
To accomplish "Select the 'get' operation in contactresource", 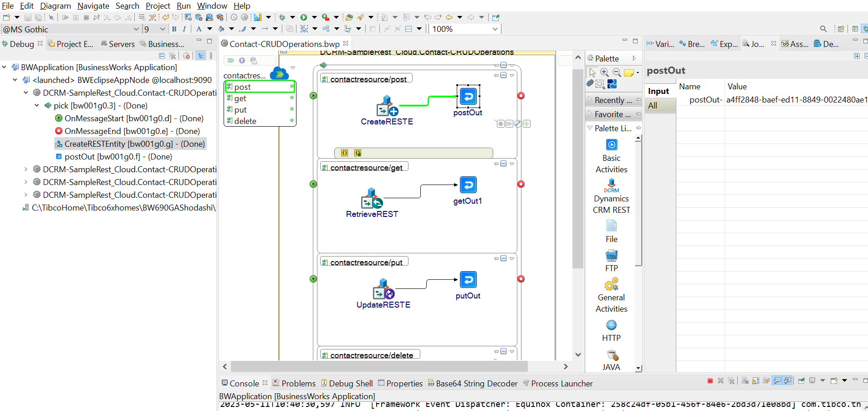I will [x=260, y=98].
